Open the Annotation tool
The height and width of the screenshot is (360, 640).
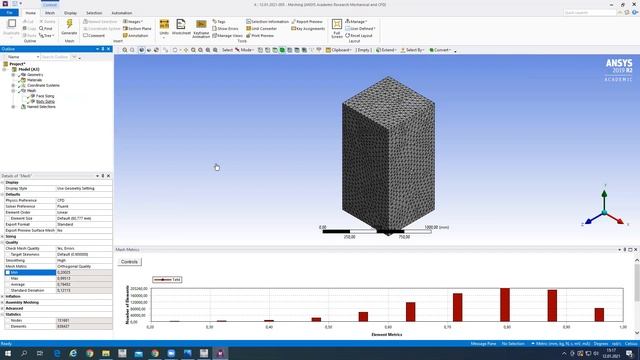pos(136,36)
